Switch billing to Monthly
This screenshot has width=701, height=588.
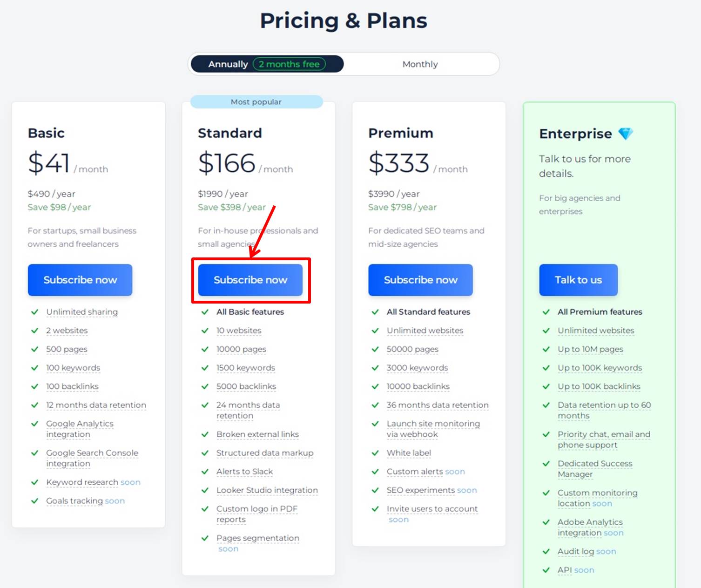coord(420,64)
